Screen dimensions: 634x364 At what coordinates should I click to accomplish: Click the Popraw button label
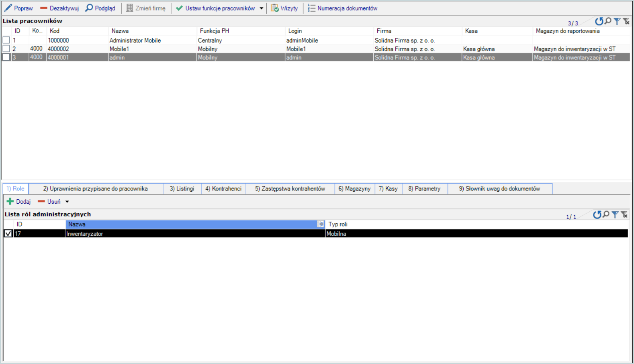pos(23,8)
